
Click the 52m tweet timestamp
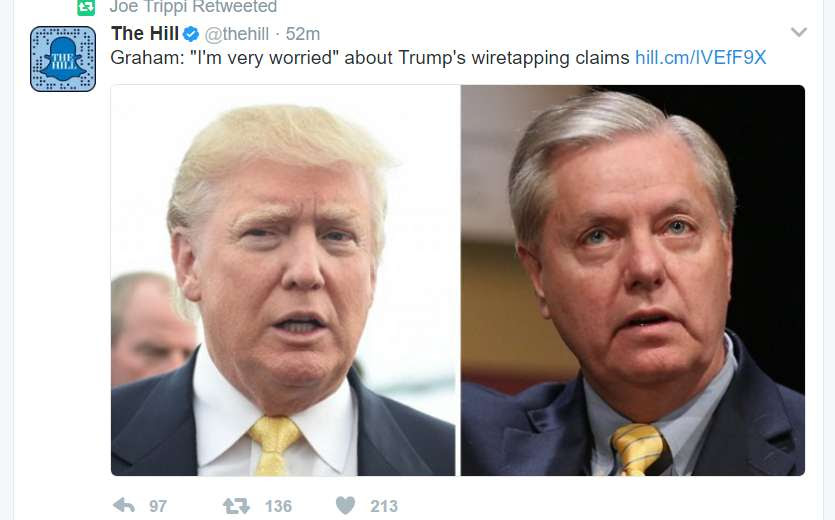coord(302,34)
